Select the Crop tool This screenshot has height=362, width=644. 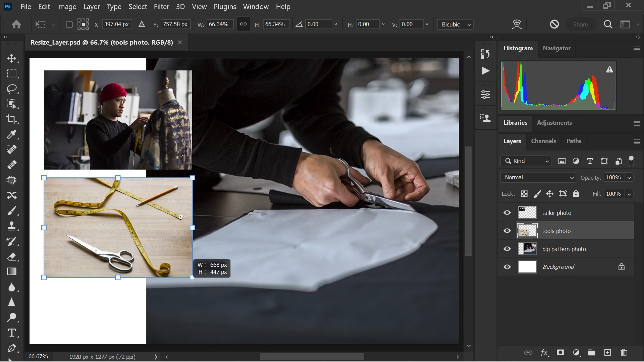click(x=12, y=119)
